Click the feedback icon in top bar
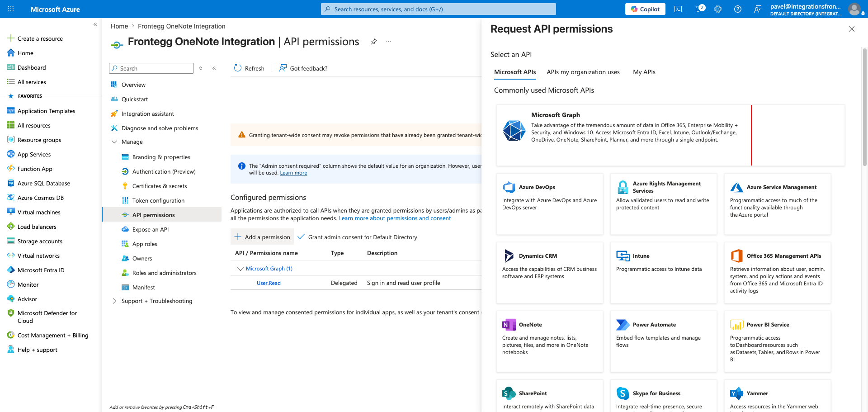Image resolution: width=868 pixels, height=412 pixels. 758,9
